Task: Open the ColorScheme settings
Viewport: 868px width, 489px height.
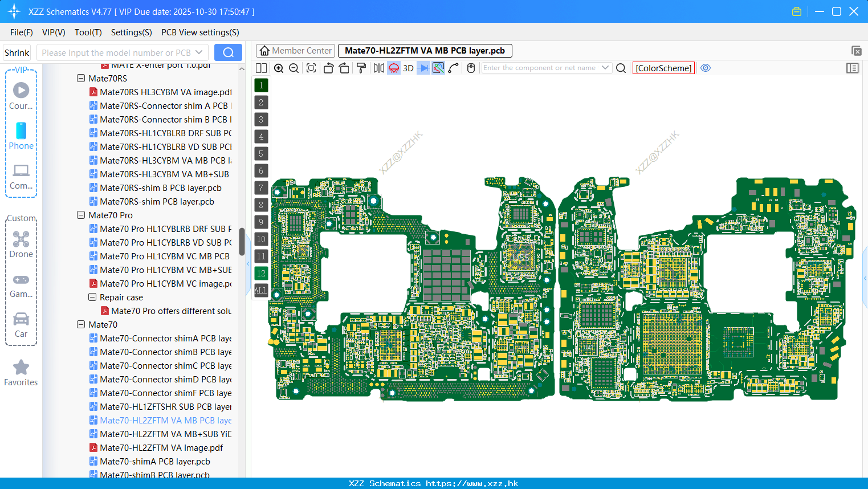Action: tap(663, 68)
